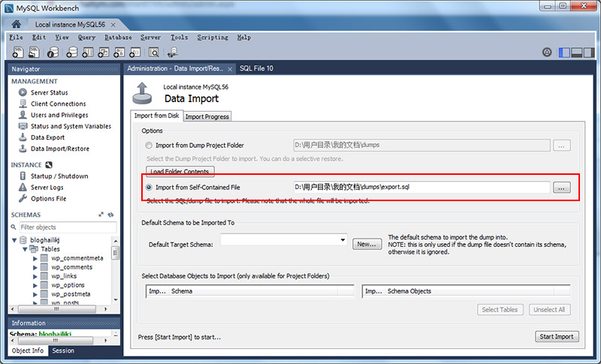Viewport: 601px width, 364px height.
Task: Select Import from Dump Project Folder radio
Action: [x=149, y=146]
